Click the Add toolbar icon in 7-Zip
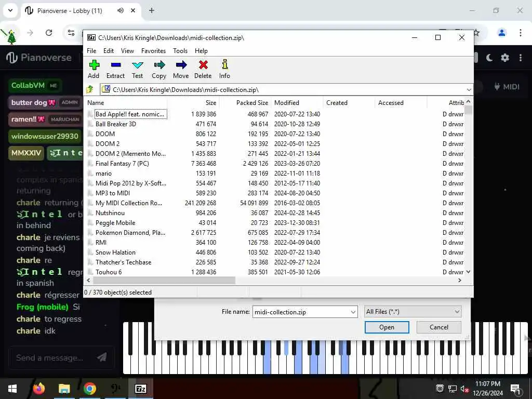 (94, 69)
